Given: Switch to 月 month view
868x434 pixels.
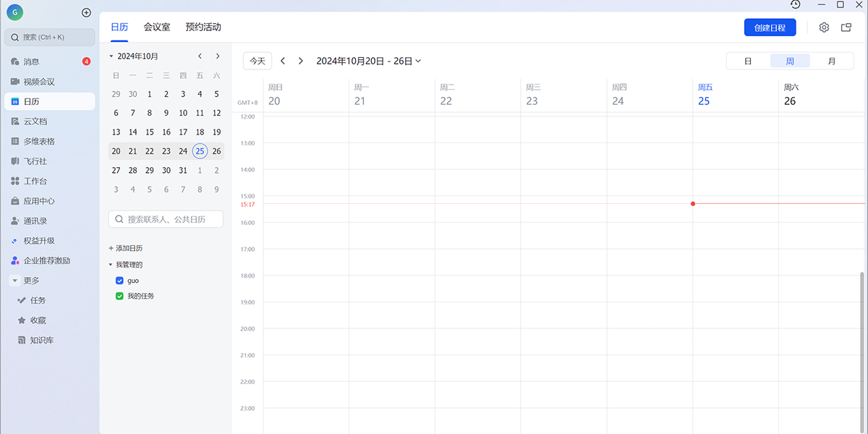Looking at the screenshot, I should click(x=831, y=61).
